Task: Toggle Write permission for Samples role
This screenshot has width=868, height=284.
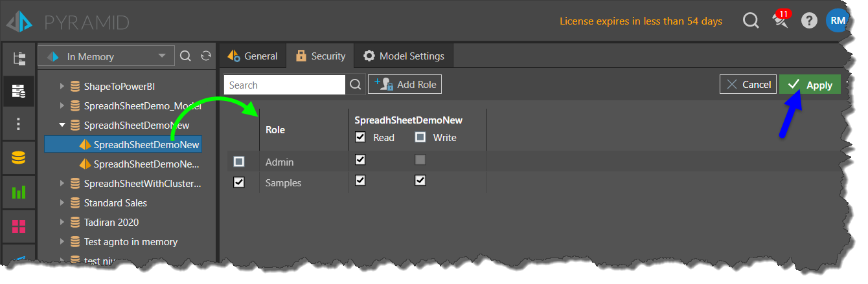Action: 420,180
